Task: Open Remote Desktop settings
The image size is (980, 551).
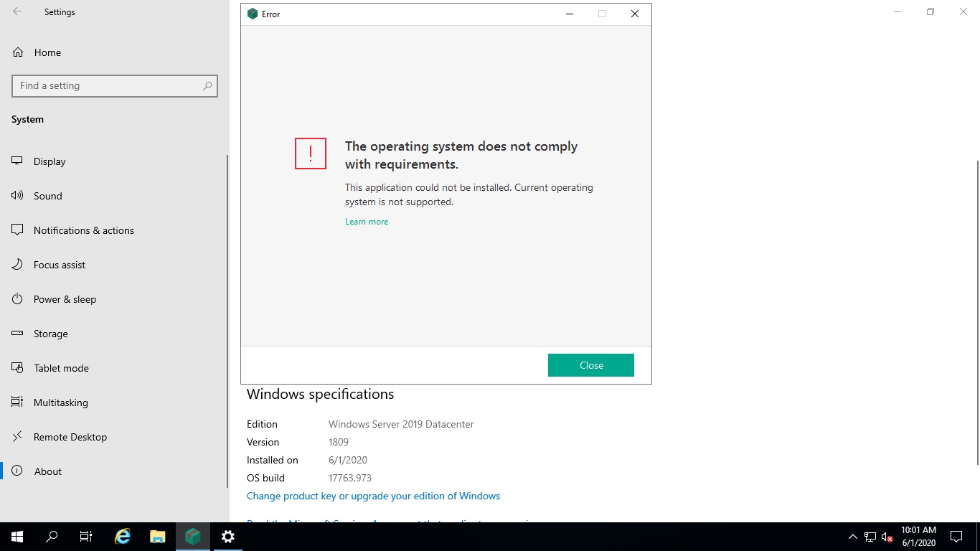Action: click(115, 437)
